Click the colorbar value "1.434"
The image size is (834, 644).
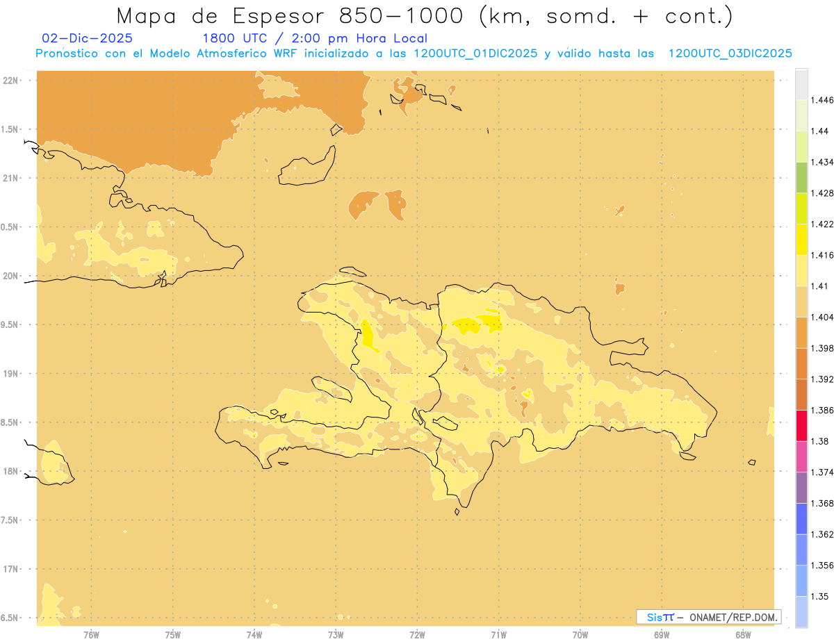coord(822,162)
